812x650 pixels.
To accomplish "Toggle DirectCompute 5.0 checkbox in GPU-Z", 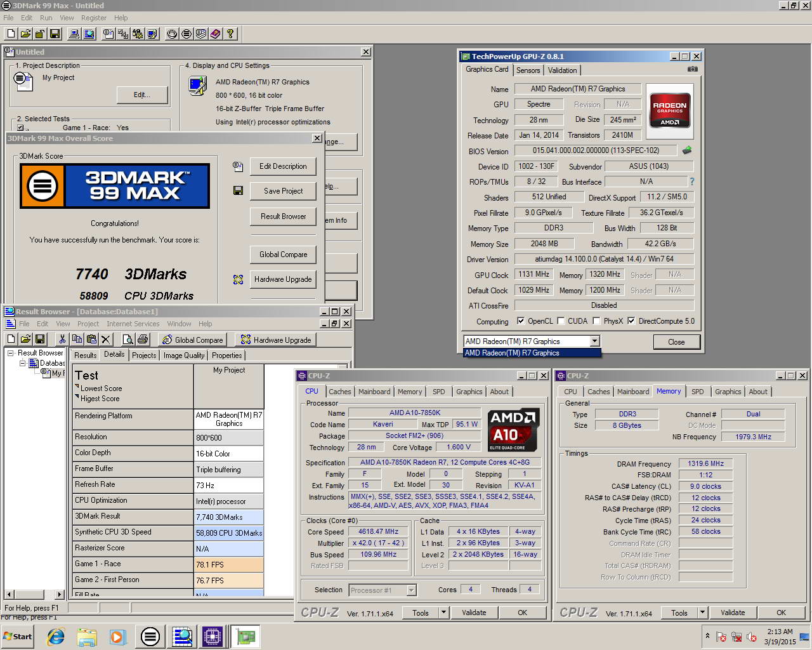I will [631, 321].
